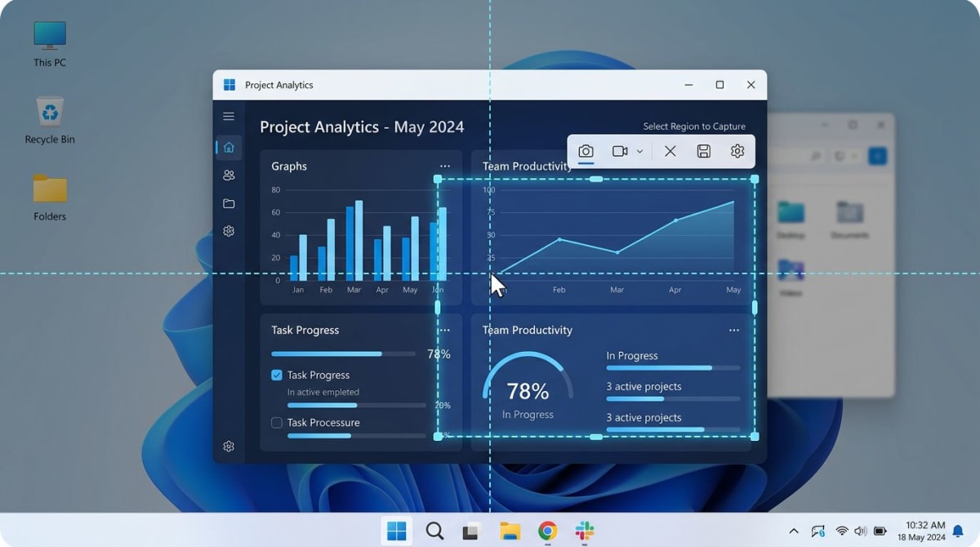Open Wi-Fi network tray icon
Viewport: 980px width, 547px height.
[x=842, y=531]
